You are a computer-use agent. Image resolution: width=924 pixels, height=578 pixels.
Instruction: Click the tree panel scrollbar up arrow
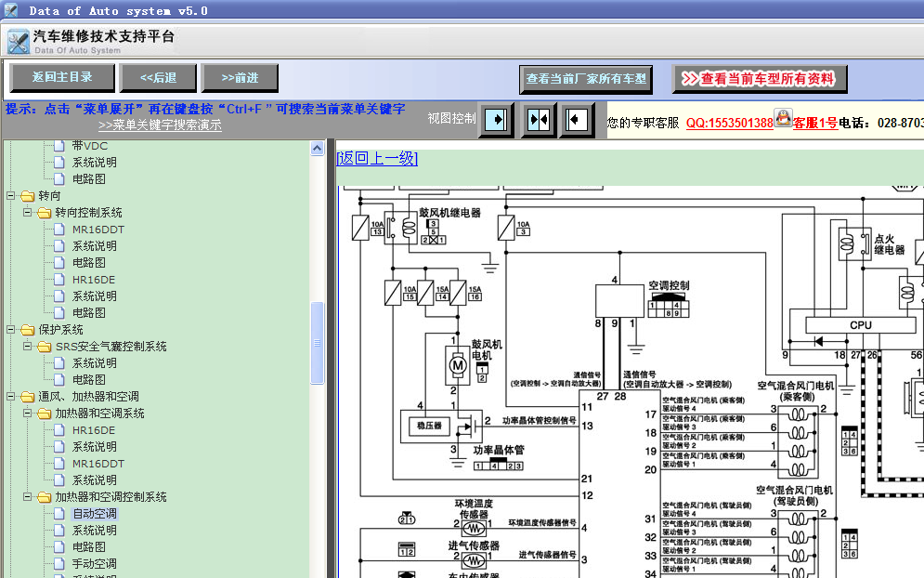pos(317,148)
